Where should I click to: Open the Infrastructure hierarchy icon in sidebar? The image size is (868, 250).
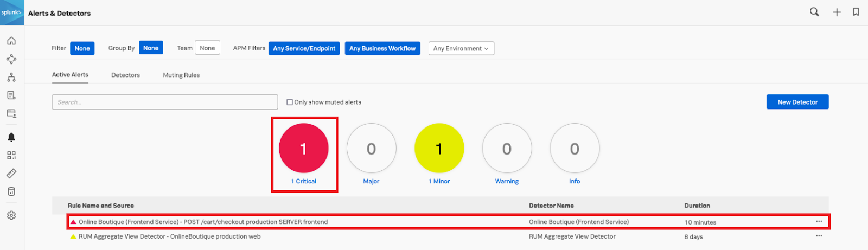[x=11, y=78]
